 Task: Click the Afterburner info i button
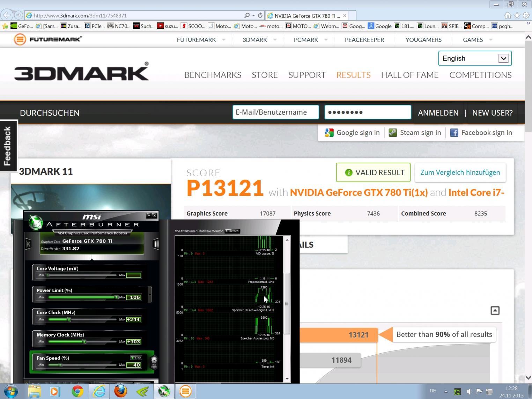[155, 244]
